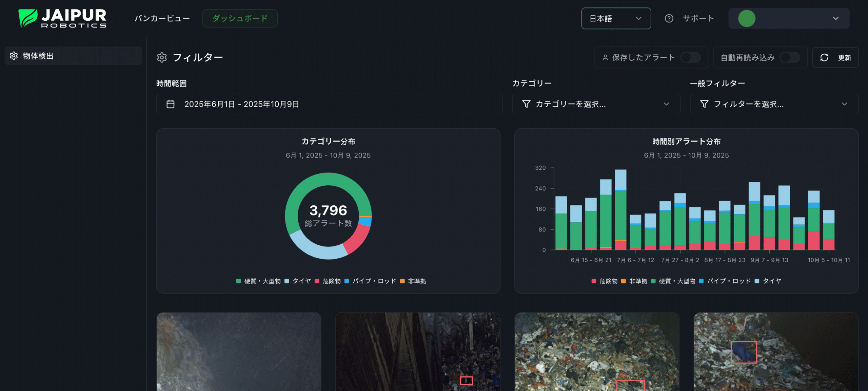
Task: Click the 危険物 red legend swatch in donut chart
Action: pos(317,281)
